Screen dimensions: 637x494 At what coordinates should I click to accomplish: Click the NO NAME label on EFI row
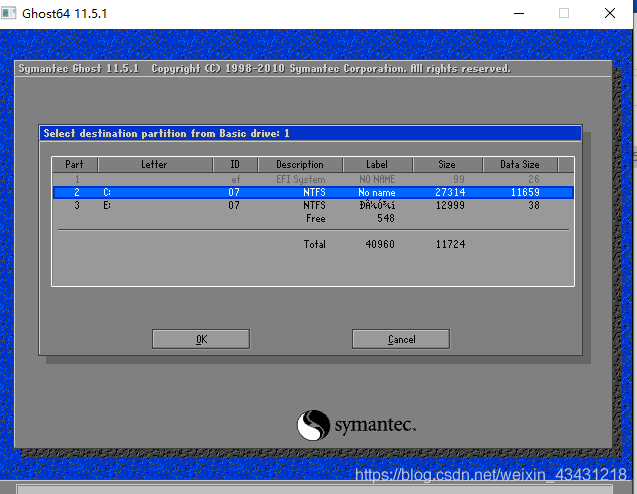pyautogui.click(x=377, y=179)
